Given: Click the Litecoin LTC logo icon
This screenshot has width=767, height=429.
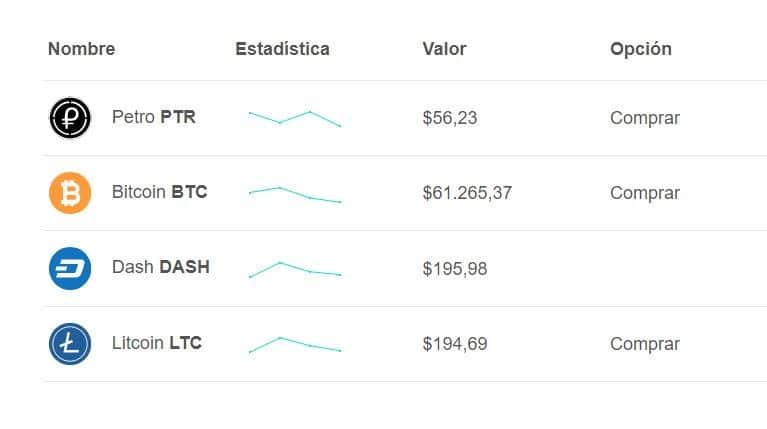Looking at the screenshot, I should 70,344.
